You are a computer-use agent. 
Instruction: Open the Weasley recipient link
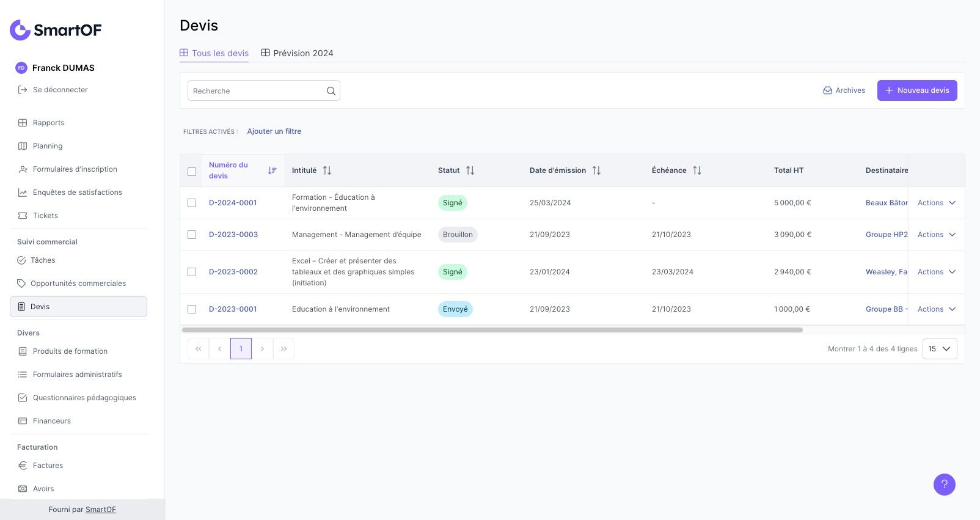pyautogui.click(x=887, y=272)
